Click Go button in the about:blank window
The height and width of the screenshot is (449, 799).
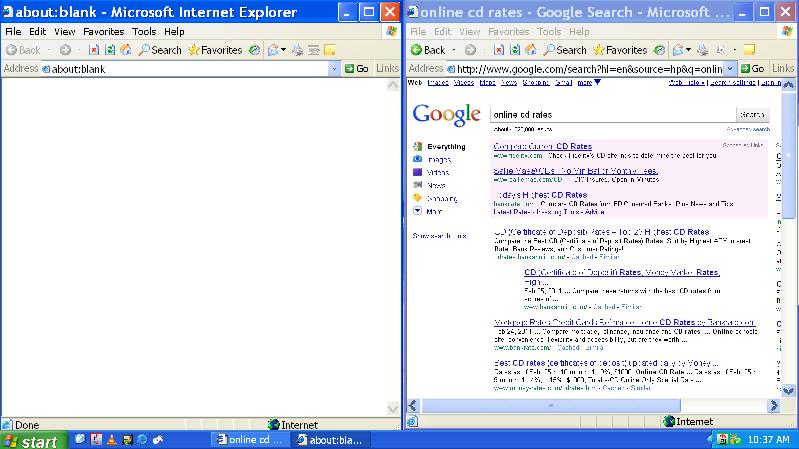357,69
